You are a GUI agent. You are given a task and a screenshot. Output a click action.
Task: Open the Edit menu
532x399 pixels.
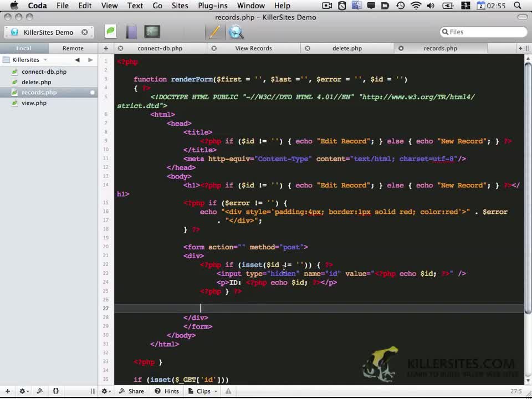85,6
